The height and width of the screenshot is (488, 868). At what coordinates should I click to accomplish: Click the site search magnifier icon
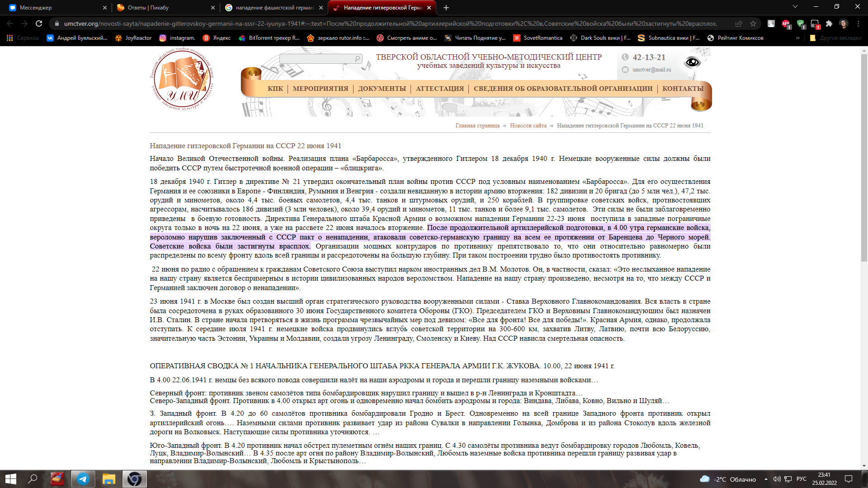click(357, 59)
